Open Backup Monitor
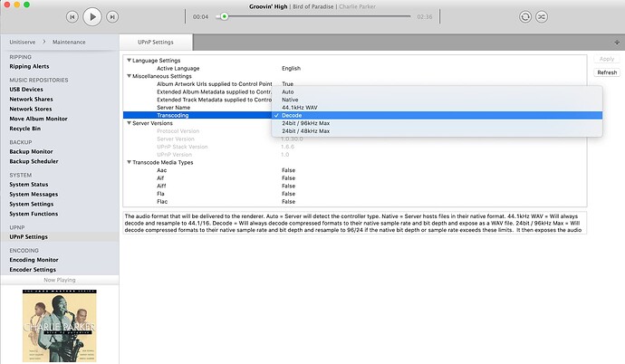This screenshot has width=625, height=364. coord(31,151)
